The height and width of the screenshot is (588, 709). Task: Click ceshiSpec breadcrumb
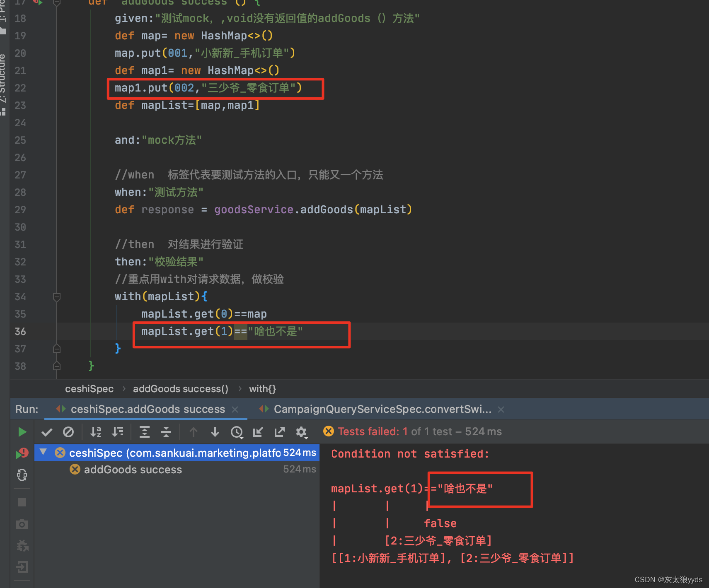tap(89, 389)
